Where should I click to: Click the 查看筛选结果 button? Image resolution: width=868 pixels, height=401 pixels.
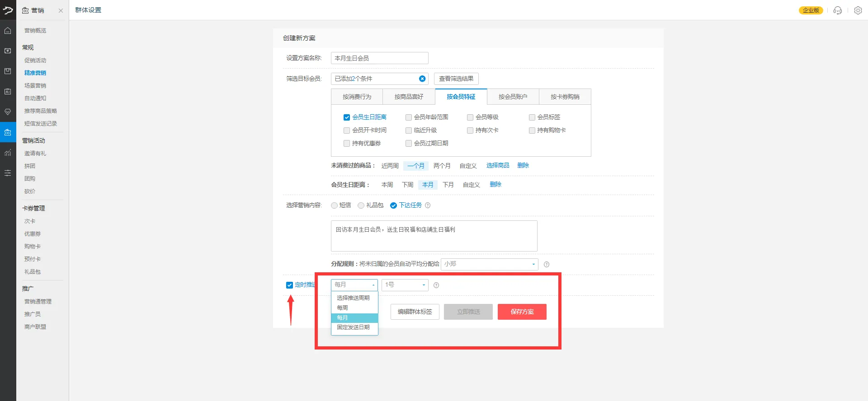tap(456, 79)
